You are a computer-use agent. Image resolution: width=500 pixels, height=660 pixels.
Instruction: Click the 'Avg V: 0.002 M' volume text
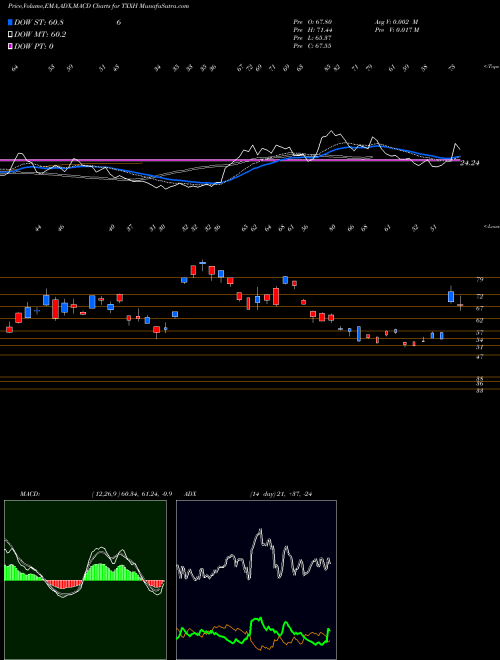coord(396,22)
